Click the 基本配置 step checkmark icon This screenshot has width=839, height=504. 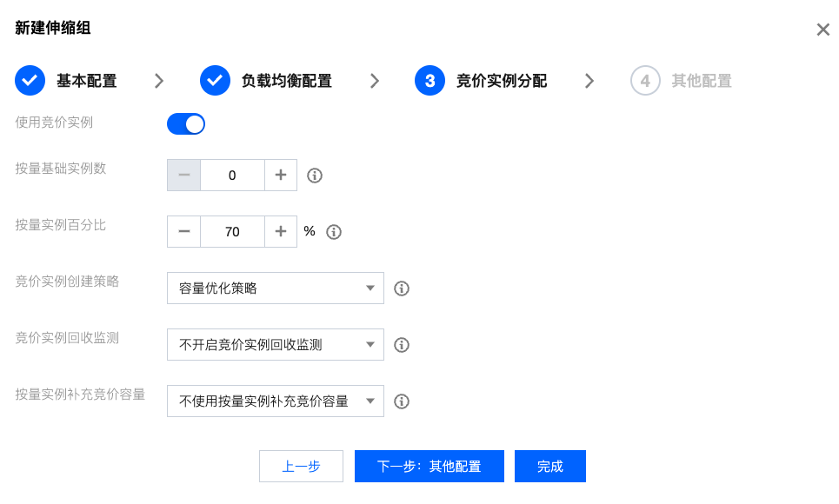(30, 81)
